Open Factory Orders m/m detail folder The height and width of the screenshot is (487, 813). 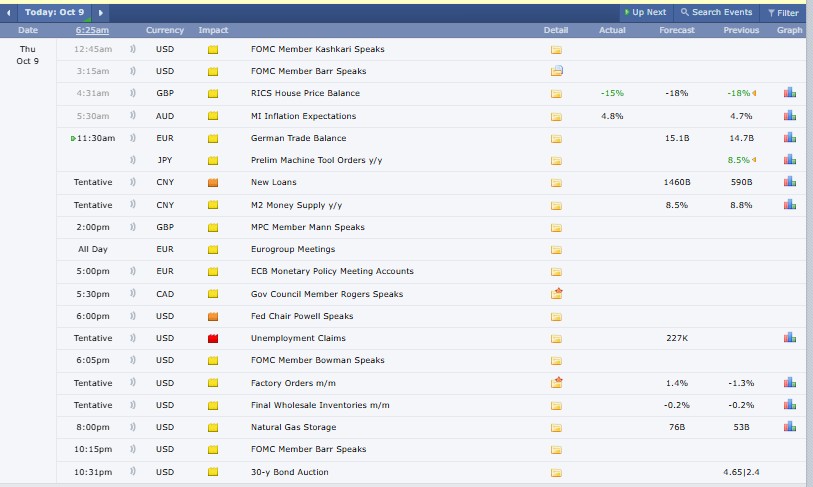[x=557, y=382]
